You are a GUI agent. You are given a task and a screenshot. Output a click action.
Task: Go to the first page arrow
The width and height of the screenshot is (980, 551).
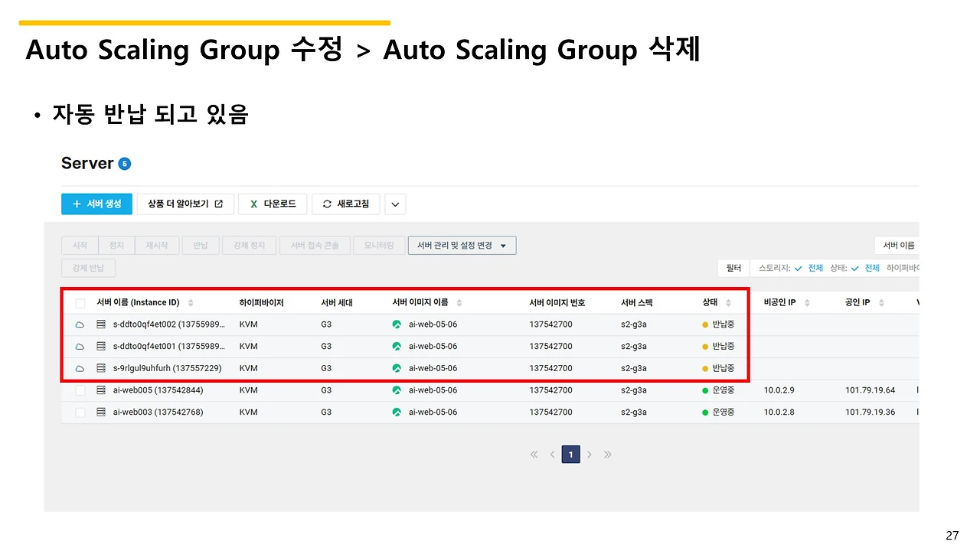coord(534,455)
